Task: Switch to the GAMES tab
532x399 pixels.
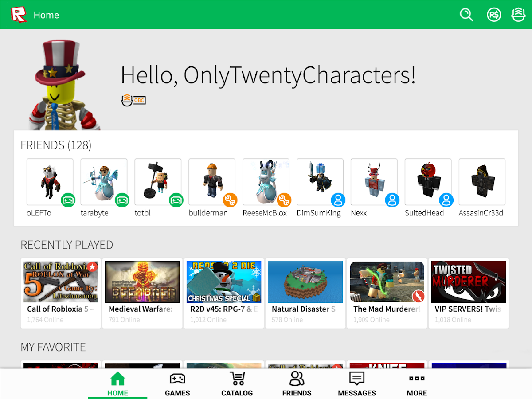Action: click(177, 384)
